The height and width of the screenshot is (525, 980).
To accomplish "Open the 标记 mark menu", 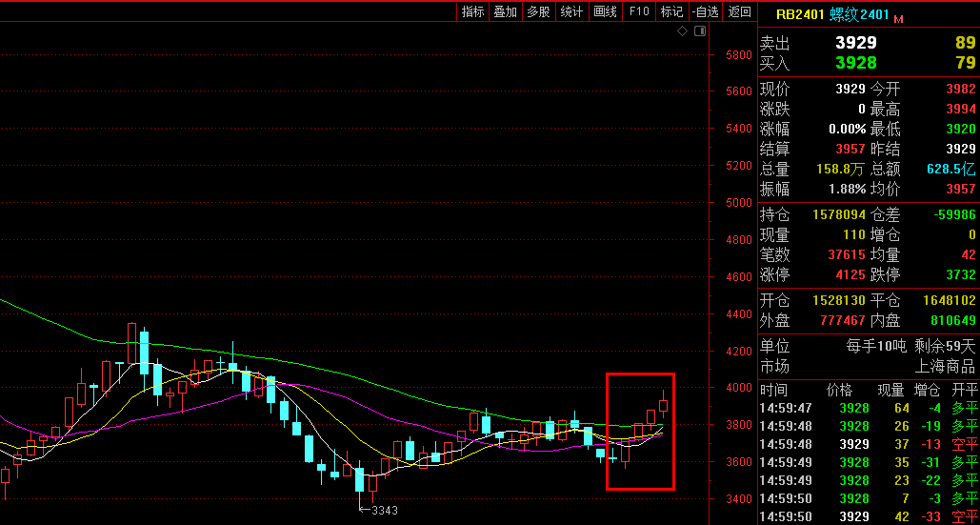I will [671, 11].
